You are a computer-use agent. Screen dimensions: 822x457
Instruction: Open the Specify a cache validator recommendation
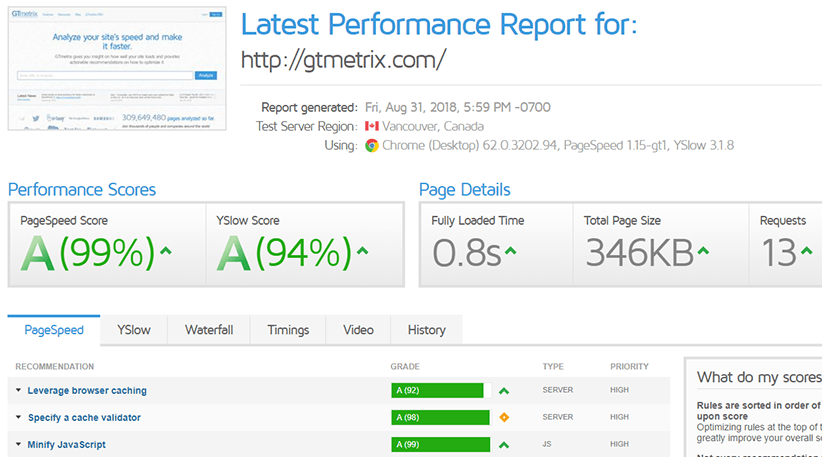(84, 418)
